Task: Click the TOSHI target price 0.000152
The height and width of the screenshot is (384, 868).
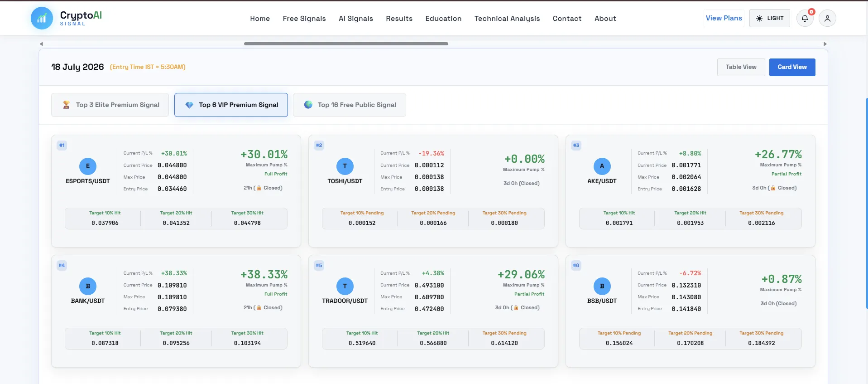Action: [x=362, y=223]
